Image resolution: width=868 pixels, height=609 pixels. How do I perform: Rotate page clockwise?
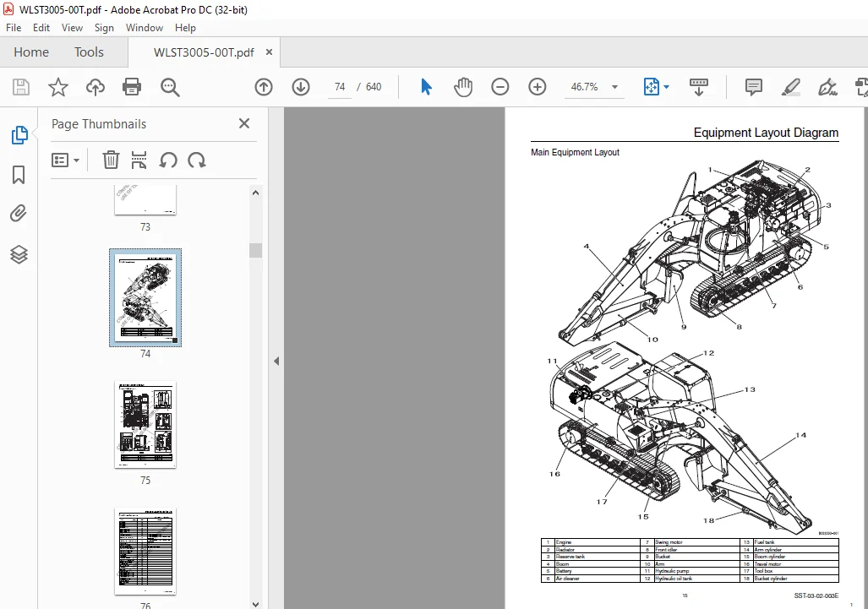click(x=197, y=160)
